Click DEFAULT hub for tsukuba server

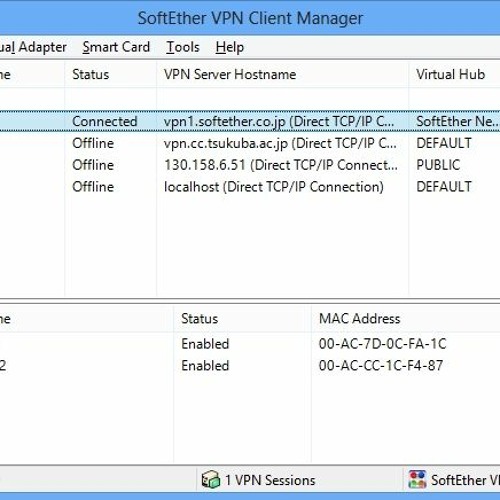coord(444,143)
